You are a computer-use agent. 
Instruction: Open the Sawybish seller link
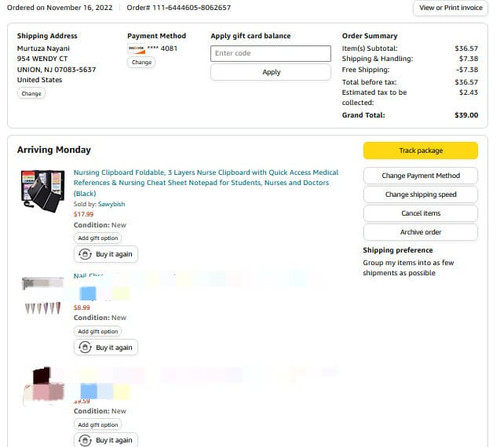click(111, 204)
